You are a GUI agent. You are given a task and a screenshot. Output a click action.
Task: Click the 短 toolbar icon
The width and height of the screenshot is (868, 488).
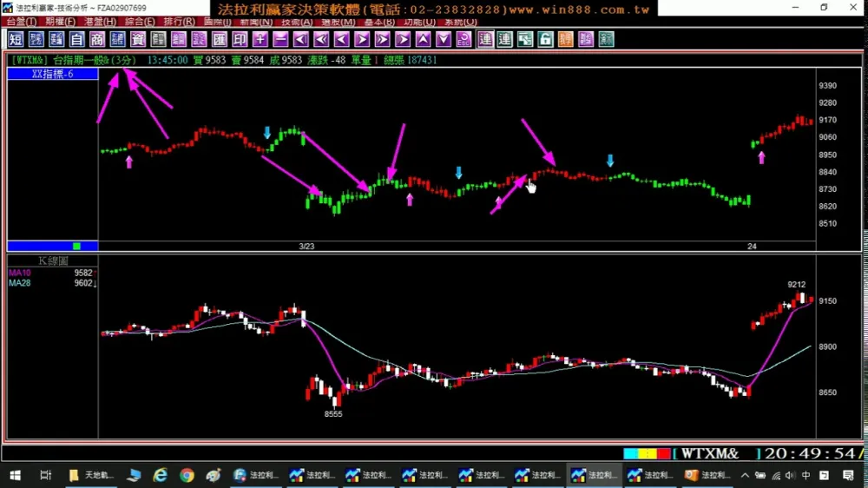[x=16, y=39]
